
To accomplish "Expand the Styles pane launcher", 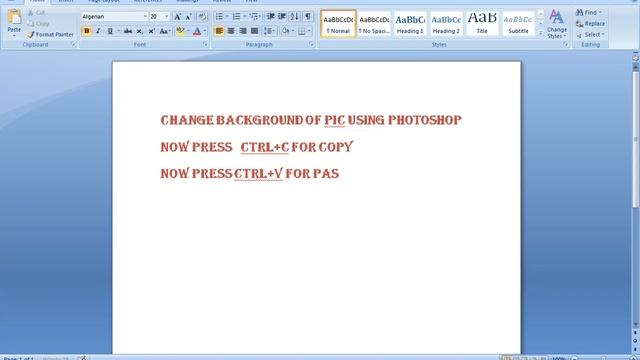I will pyautogui.click(x=566, y=44).
